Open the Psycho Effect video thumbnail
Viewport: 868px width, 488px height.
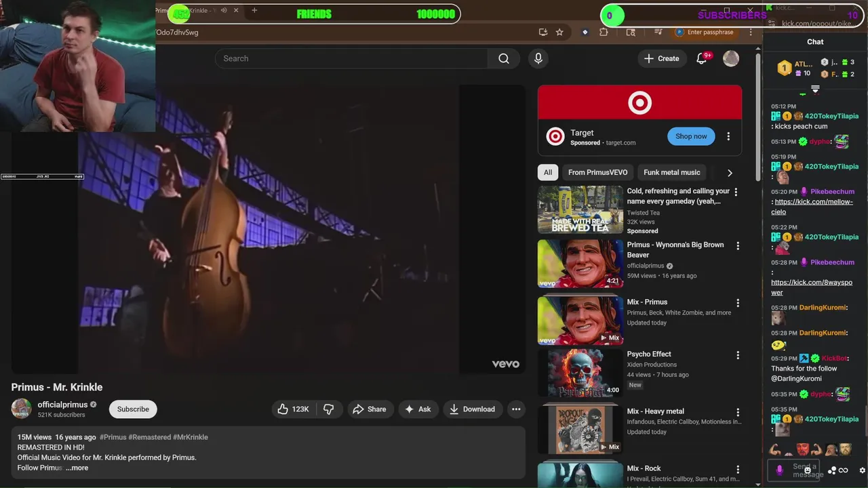[x=580, y=373]
